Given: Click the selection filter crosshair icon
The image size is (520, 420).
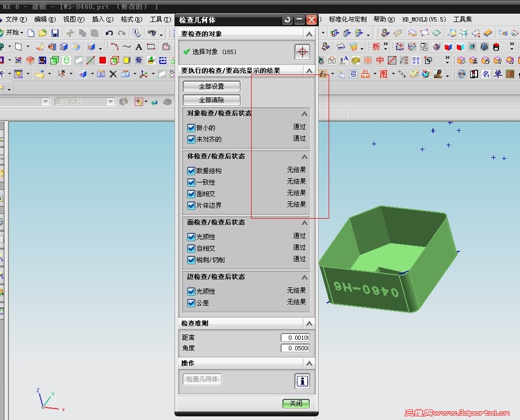Looking at the screenshot, I should [138, 102].
